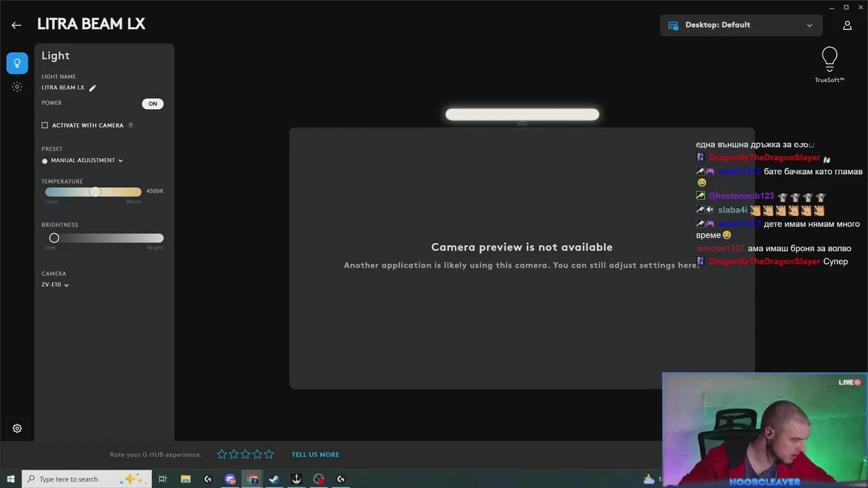This screenshot has height=488, width=868.
Task: Click adrobe1337 username in chat
Action: (720, 249)
